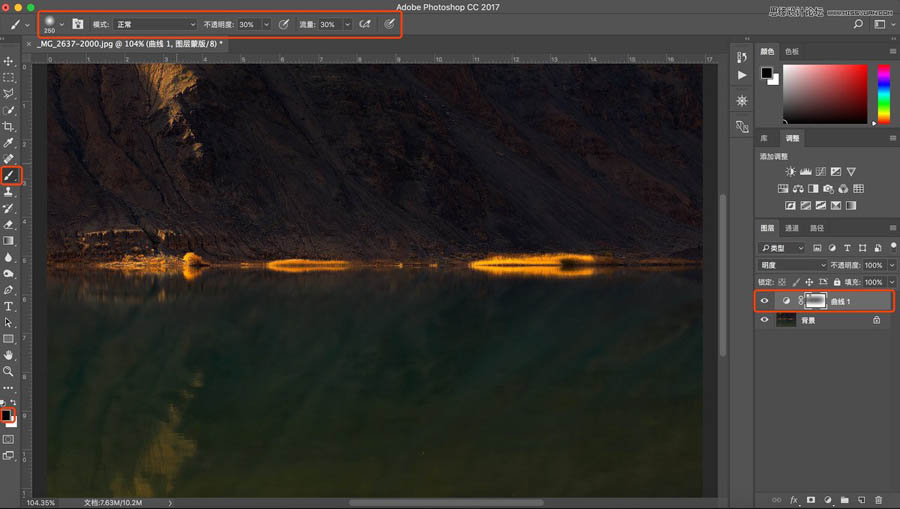Screen dimensions: 900x509
Task: Toggle lock image pixels
Action: pos(796,282)
